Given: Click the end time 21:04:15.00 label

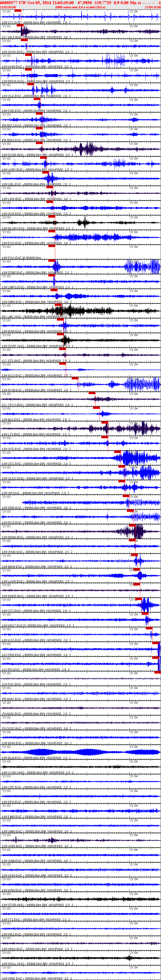Looking at the screenshot, I should click(x=153, y=7).
